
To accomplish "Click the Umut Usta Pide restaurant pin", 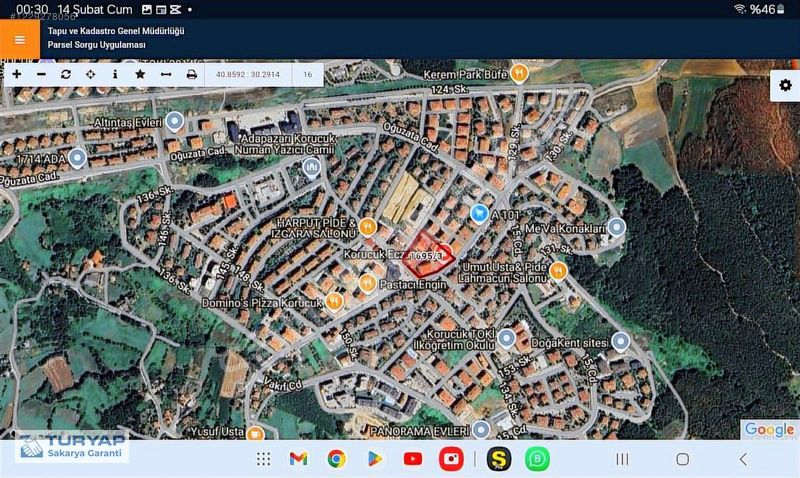I will click(558, 271).
